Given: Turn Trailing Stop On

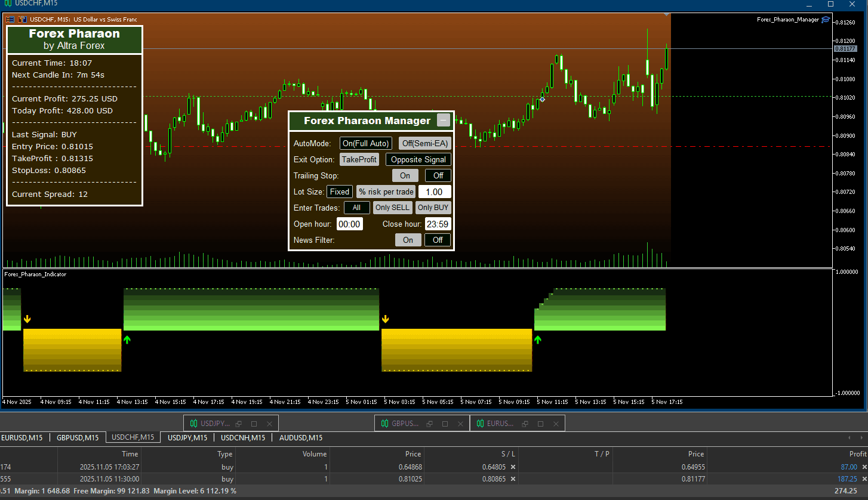Looking at the screenshot, I should (x=405, y=175).
